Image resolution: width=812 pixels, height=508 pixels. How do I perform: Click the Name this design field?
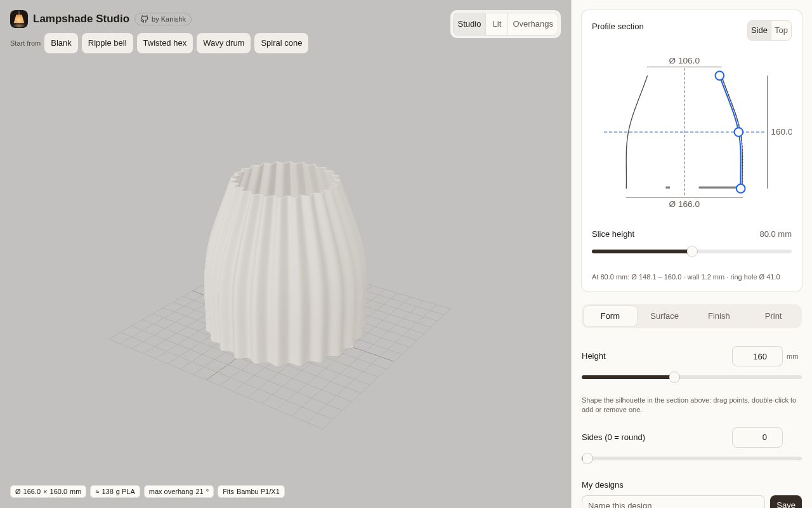point(673,502)
